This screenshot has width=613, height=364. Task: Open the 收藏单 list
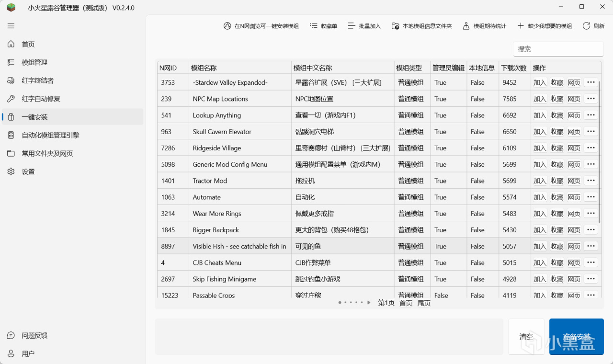coord(323,26)
